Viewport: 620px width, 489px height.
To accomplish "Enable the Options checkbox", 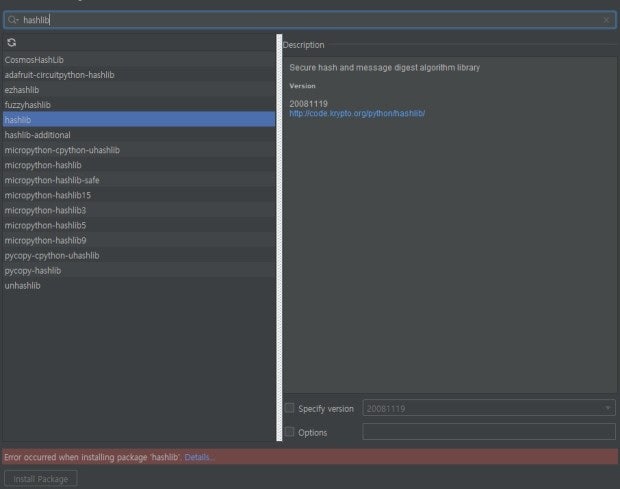I will coord(290,432).
